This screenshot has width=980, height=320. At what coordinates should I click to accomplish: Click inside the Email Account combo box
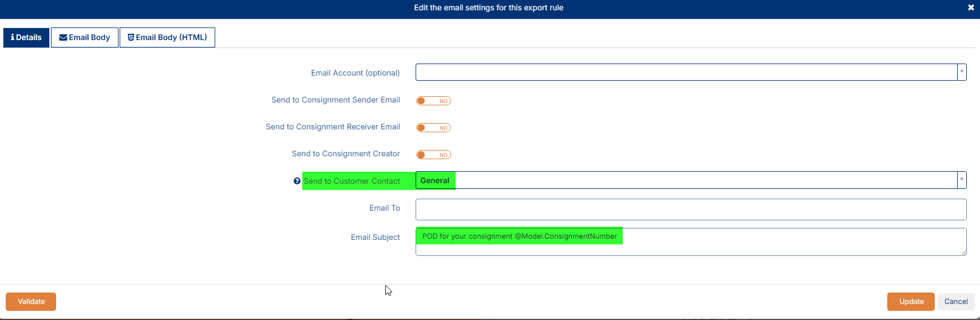(686, 72)
